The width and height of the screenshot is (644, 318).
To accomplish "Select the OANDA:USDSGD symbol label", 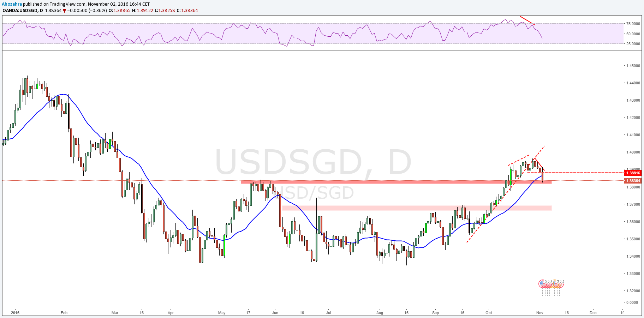I will pos(20,10).
